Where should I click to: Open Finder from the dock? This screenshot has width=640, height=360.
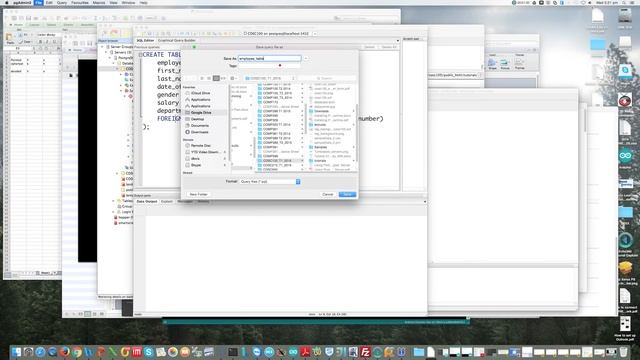(16, 352)
